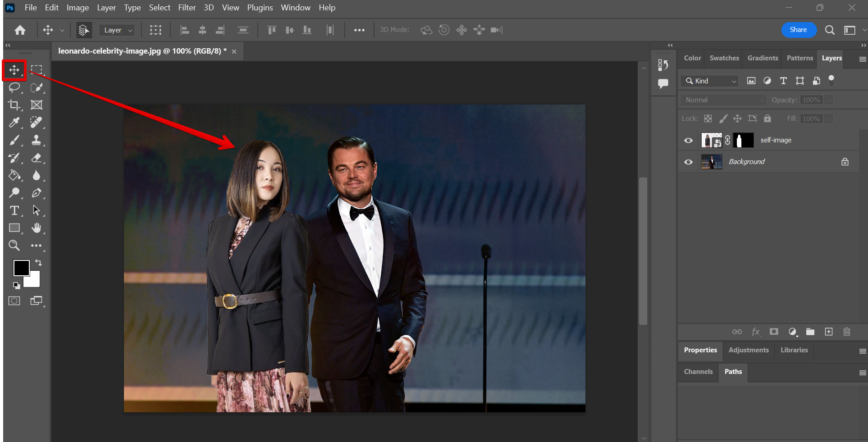
Task: Click the Share button
Action: 798,30
